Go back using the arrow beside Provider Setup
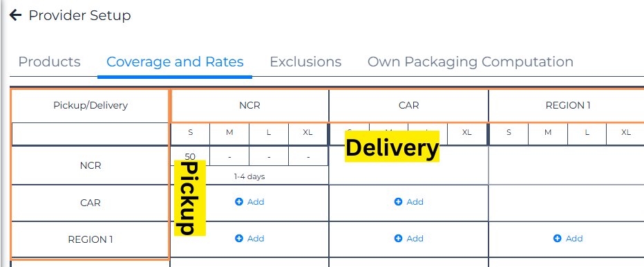The image size is (644, 267). (15, 16)
